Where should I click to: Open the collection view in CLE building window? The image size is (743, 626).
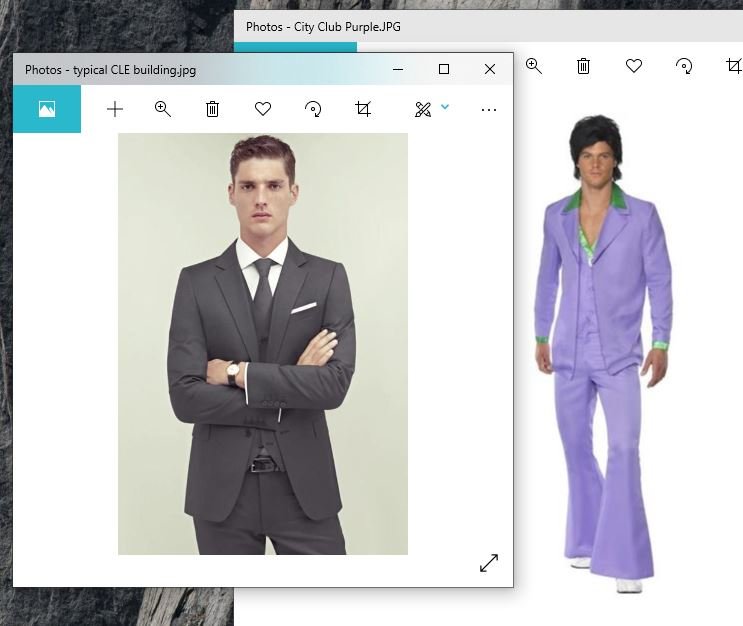(46, 109)
